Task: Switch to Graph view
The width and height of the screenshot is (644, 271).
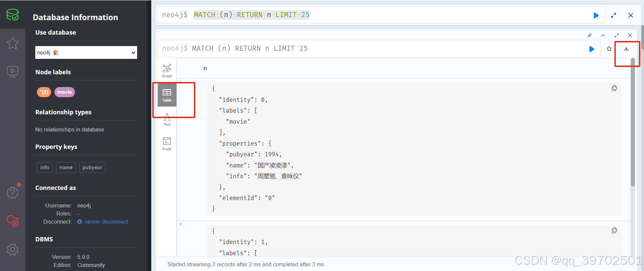Action: (167, 71)
